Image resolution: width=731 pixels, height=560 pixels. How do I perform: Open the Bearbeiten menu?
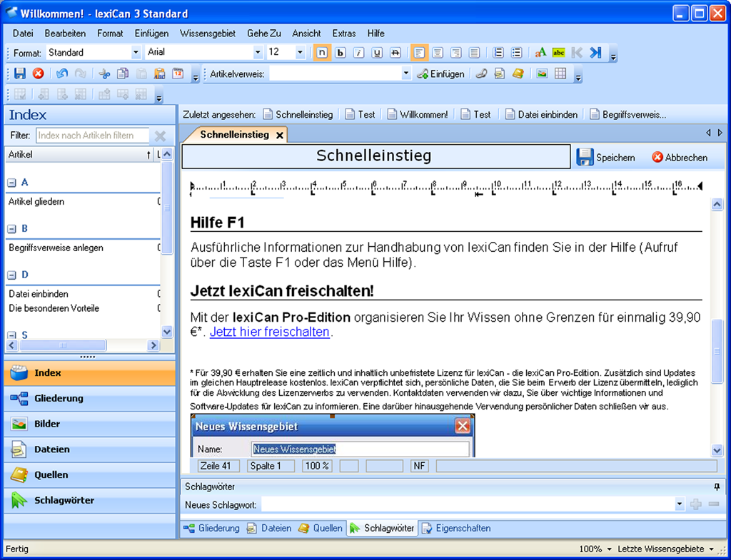click(65, 34)
